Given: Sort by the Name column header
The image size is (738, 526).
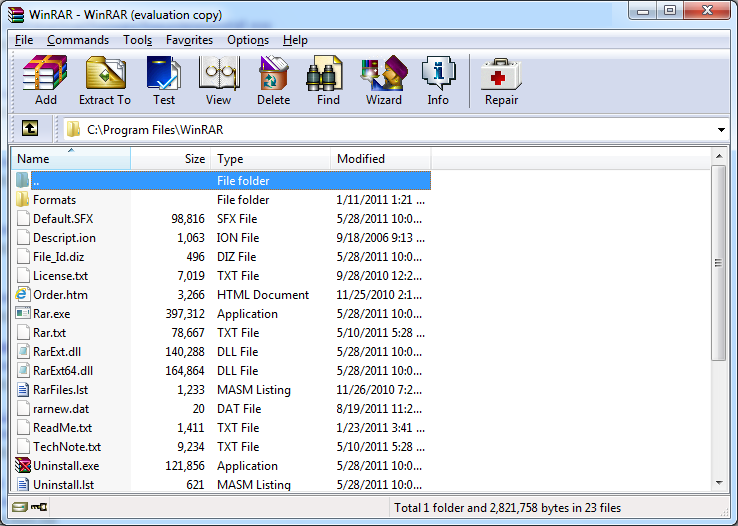Looking at the screenshot, I should pyautogui.click(x=71, y=159).
